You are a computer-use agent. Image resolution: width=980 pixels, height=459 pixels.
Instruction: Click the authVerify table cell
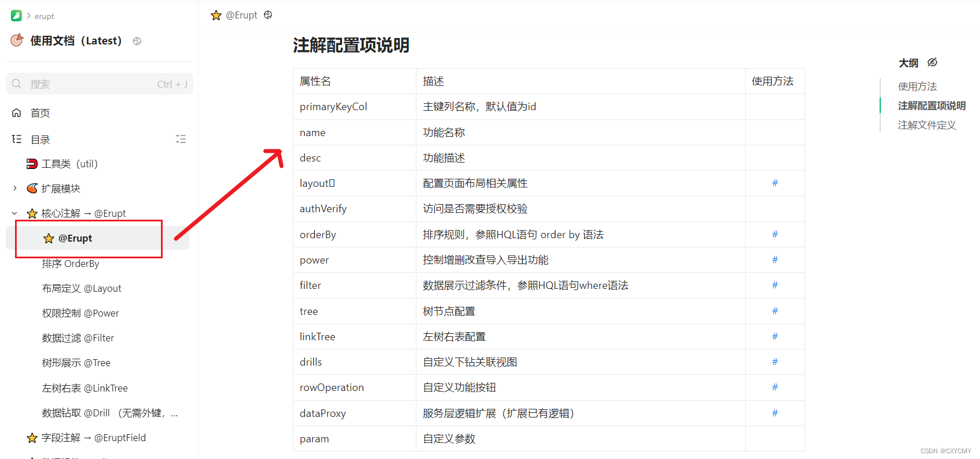(x=355, y=209)
